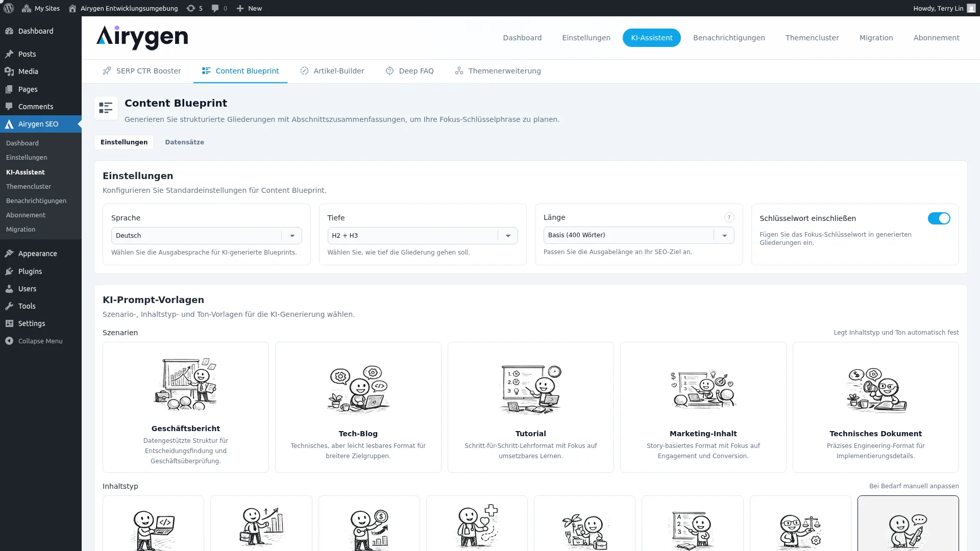980x551 pixels.
Task: Open Abonnement in the top navigation
Action: coord(936,38)
